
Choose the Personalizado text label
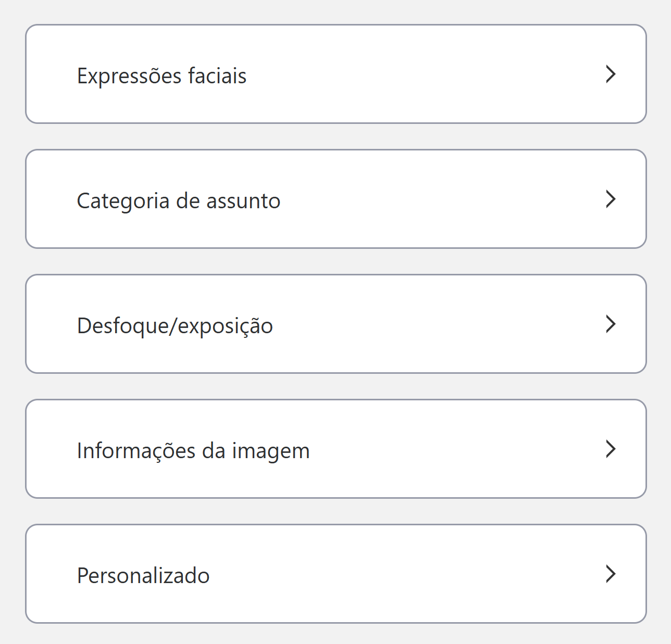point(143,576)
